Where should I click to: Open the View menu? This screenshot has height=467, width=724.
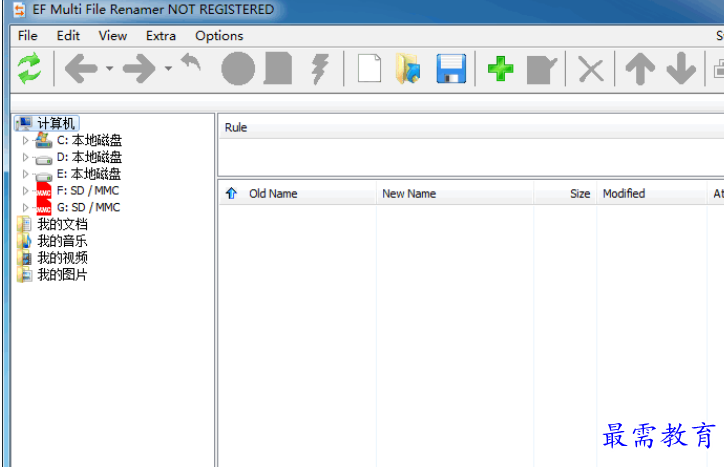(113, 36)
